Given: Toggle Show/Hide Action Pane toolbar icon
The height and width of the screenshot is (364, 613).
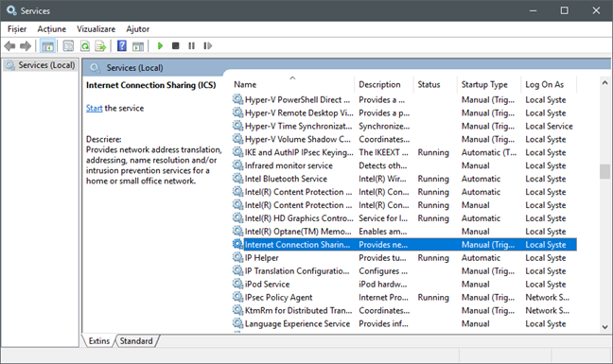Looking at the screenshot, I should coord(138,46).
